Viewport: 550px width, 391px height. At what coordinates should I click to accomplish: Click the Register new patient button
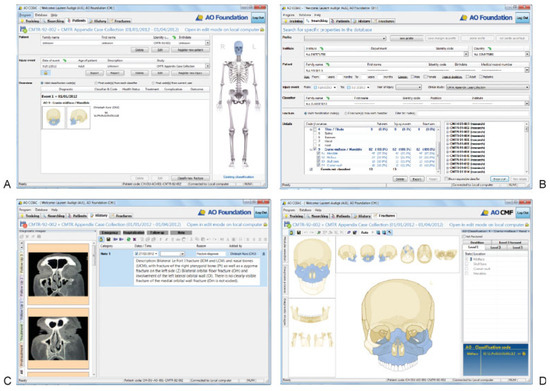click(191, 50)
